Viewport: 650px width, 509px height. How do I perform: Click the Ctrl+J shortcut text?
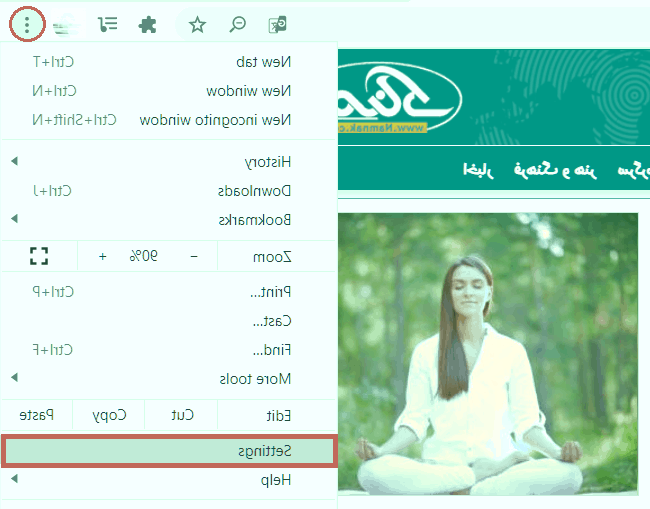pos(52,191)
